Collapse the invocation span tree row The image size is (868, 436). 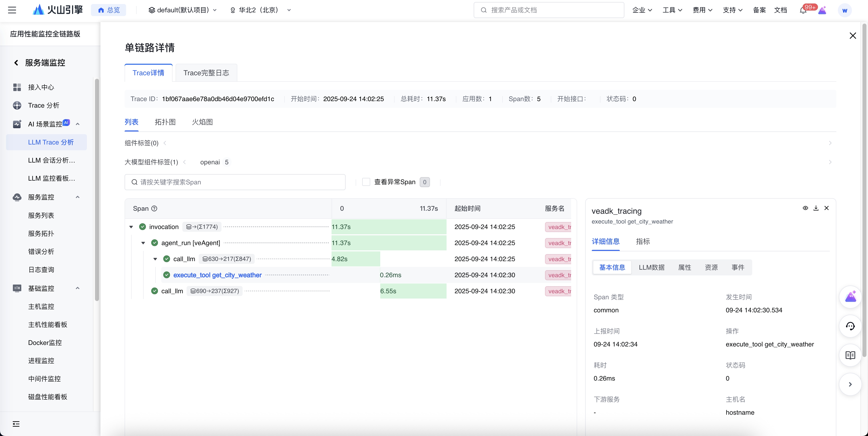[131, 227]
